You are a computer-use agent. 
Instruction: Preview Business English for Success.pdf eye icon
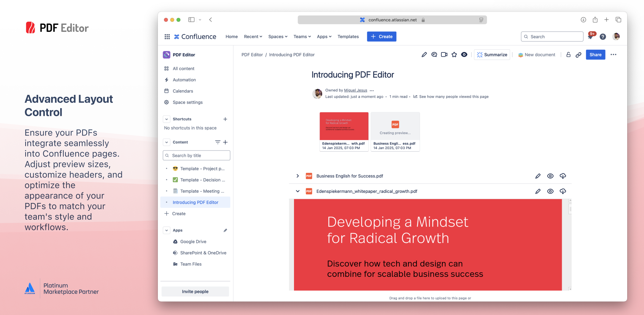[x=550, y=176]
